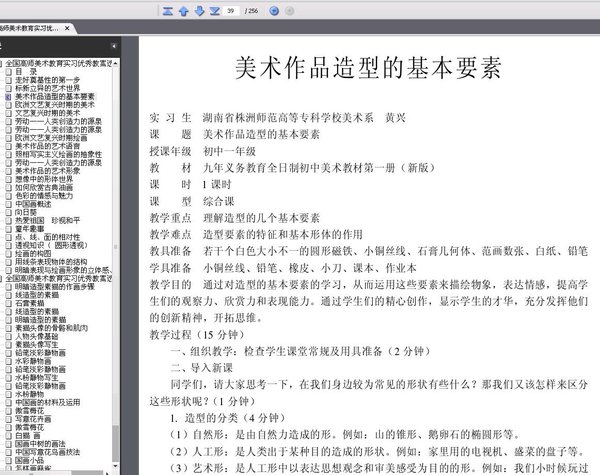Go to previous page arrow
This screenshot has width=600, height=475.
[184, 11]
